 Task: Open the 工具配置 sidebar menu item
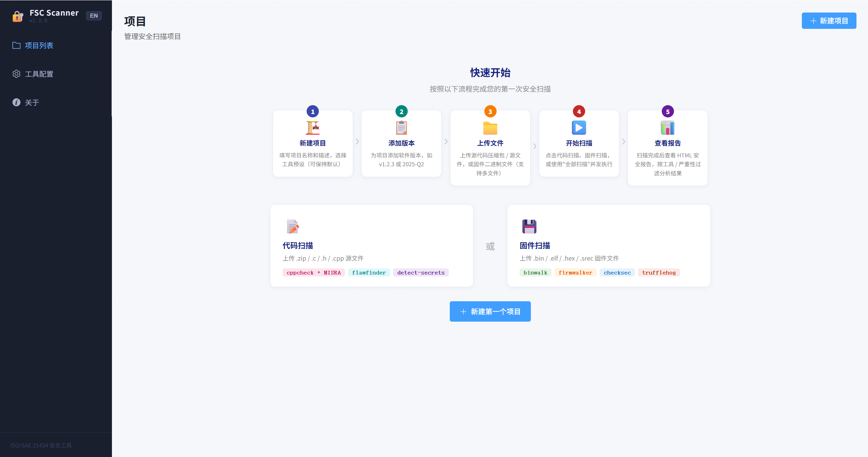(56, 74)
